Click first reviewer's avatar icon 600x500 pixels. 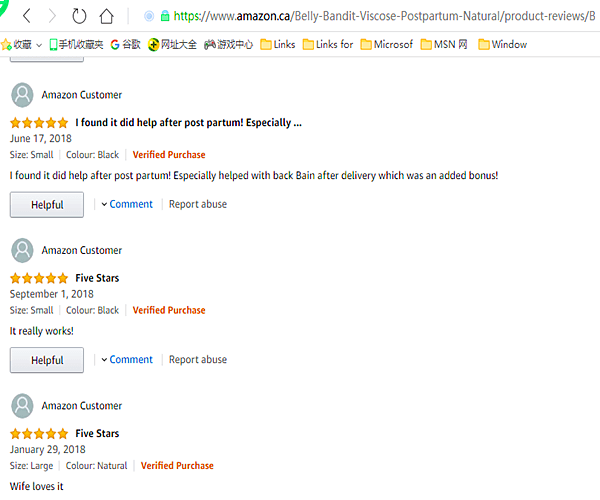point(22,95)
